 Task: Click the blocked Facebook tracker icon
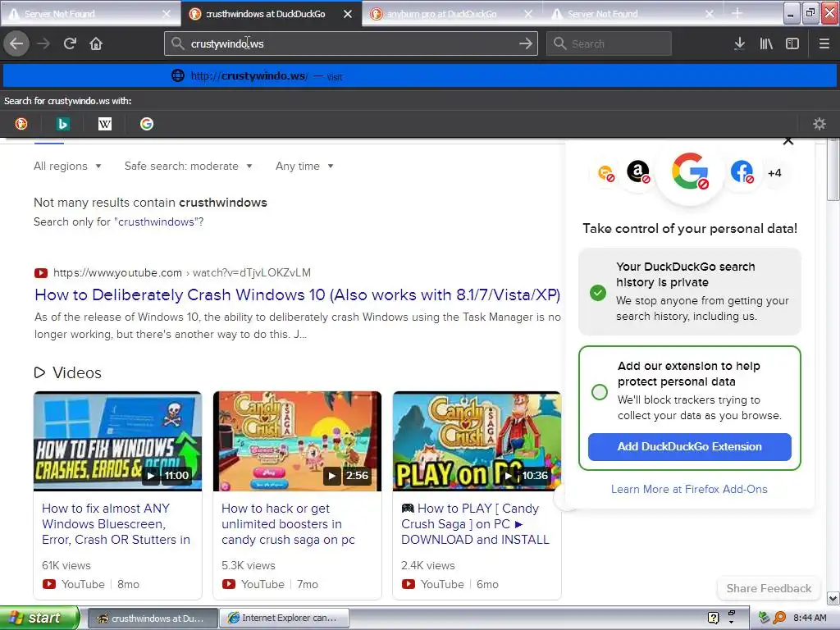point(742,172)
